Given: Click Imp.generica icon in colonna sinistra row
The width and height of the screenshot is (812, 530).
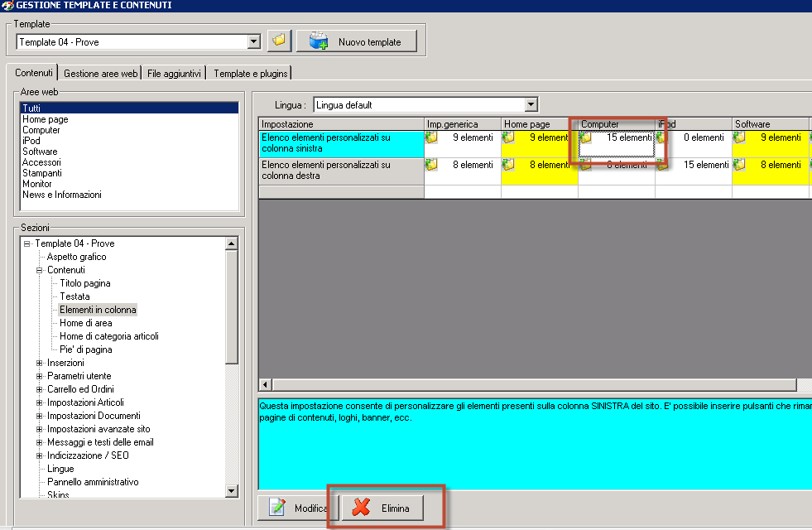Looking at the screenshot, I should click(431, 137).
